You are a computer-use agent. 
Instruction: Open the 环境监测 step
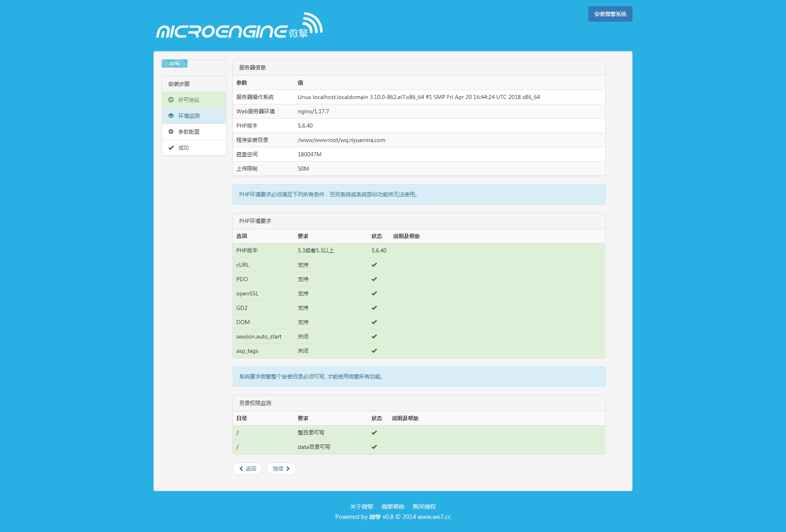[189, 116]
